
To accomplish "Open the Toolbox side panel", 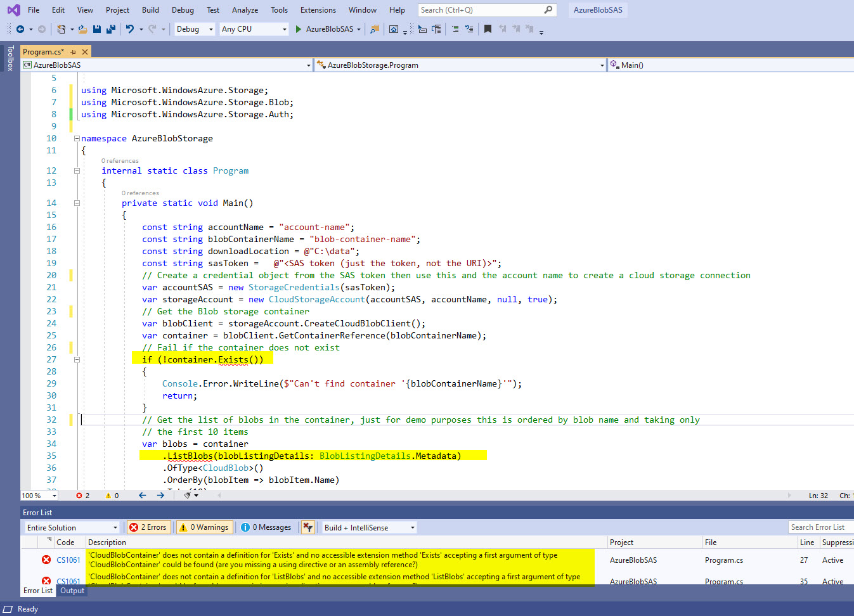I will click(10, 58).
